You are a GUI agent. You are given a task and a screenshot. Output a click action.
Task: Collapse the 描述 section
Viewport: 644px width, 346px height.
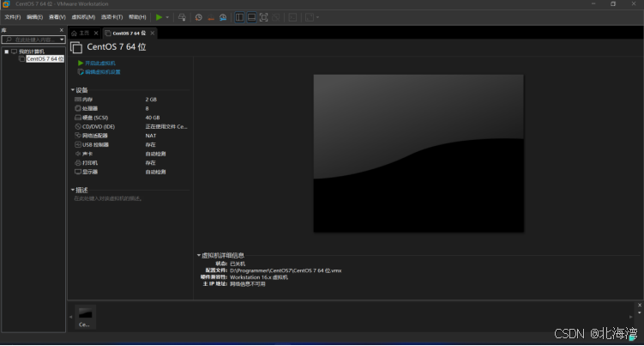tap(73, 190)
